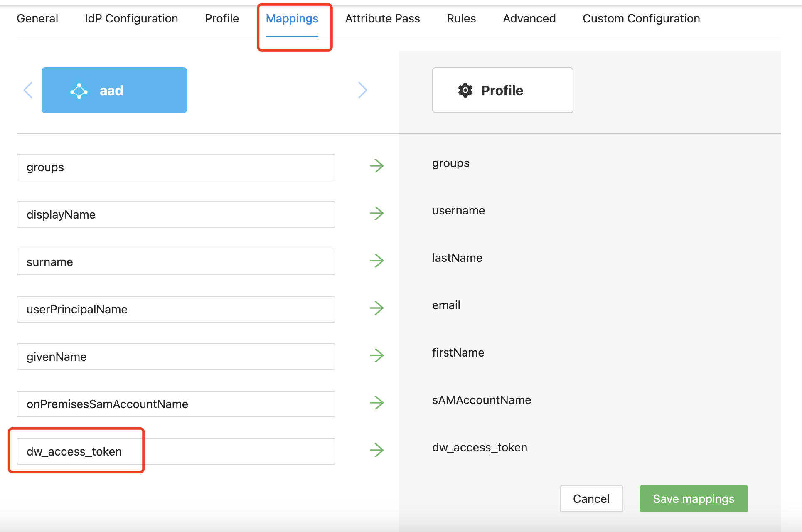Switch to IdP Configuration tab

[x=131, y=19]
